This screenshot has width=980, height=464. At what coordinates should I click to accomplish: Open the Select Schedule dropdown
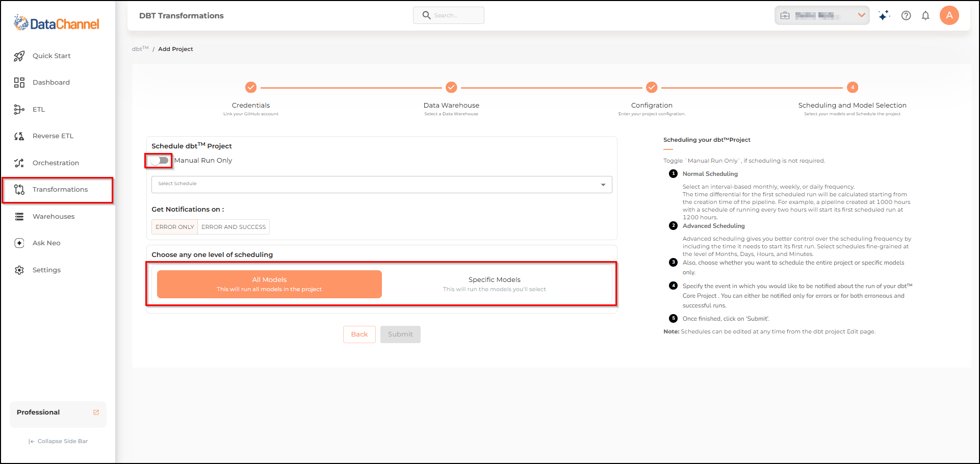tap(382, 185)
